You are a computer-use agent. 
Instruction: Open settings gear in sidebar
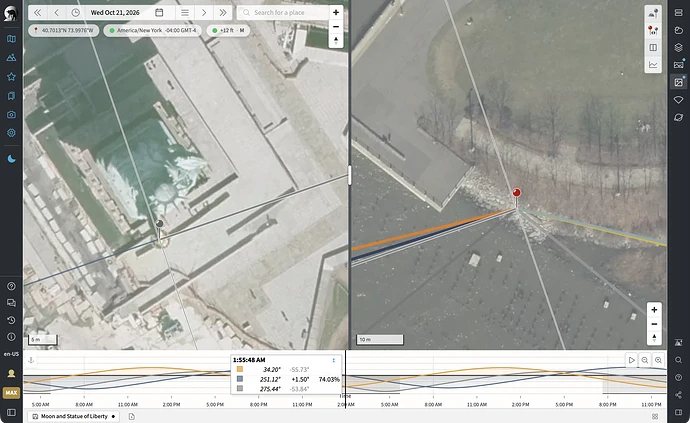[x=11, y=132]
